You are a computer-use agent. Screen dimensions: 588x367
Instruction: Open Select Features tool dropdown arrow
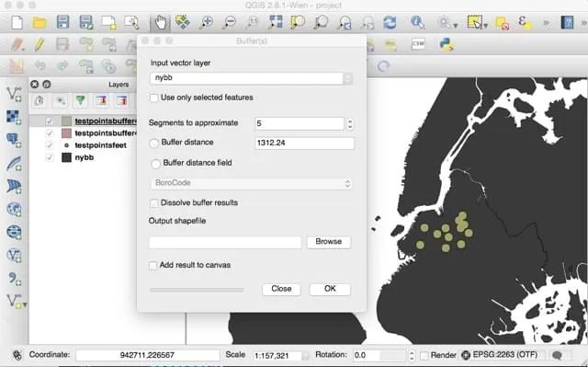coord(486,26)
